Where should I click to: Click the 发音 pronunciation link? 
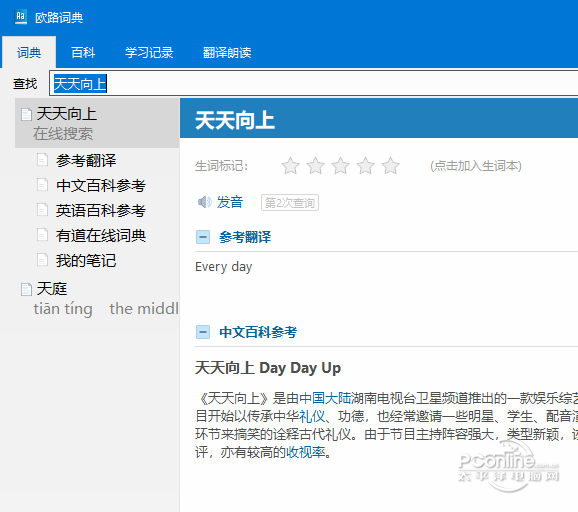tap(230, 202)
